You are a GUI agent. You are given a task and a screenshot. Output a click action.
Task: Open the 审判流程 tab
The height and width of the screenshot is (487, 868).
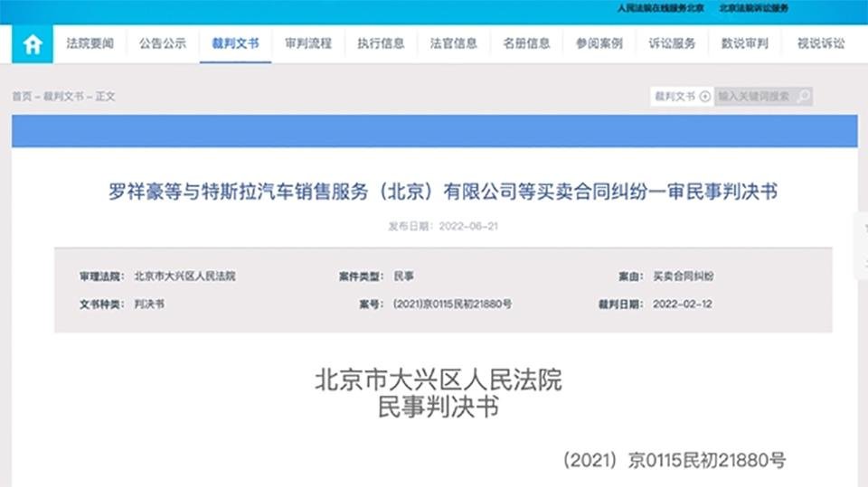tap(307, 43)
